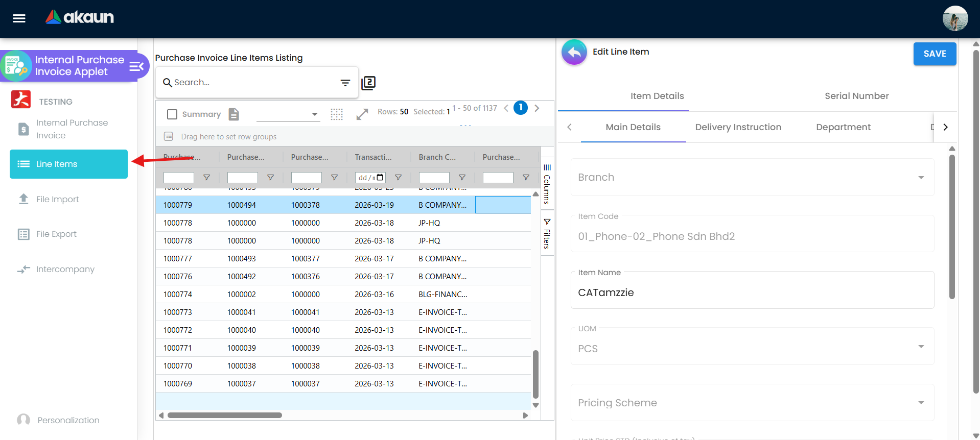Go back with the Edit Line Item arrow
The image size is (980, 440).
tap(574, 52)
